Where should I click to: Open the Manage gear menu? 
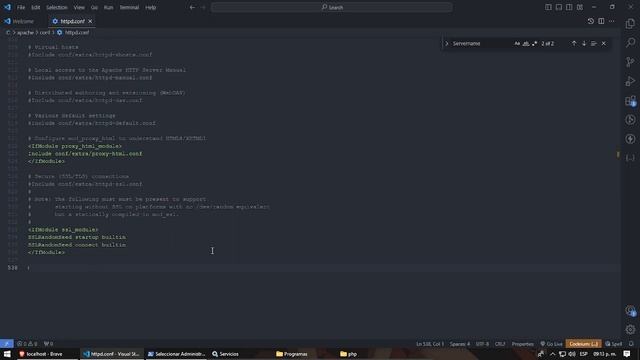[x=630, y=329]
